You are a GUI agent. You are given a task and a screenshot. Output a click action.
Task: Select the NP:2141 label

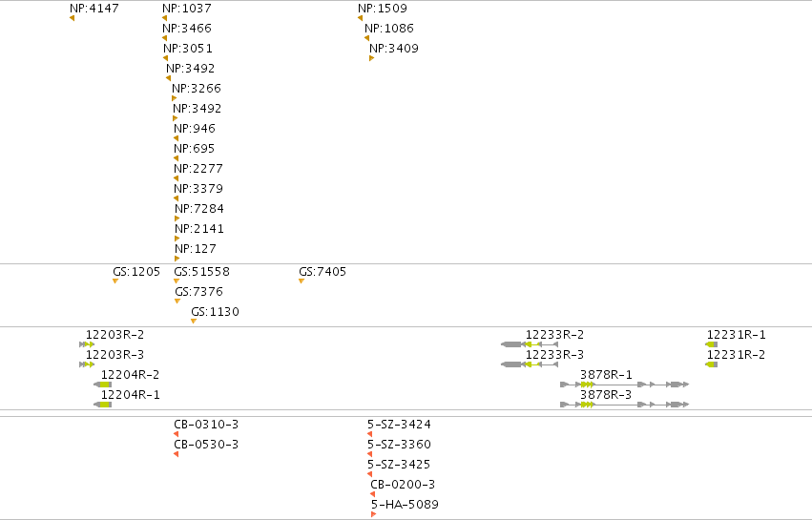(x=199, y=229)
